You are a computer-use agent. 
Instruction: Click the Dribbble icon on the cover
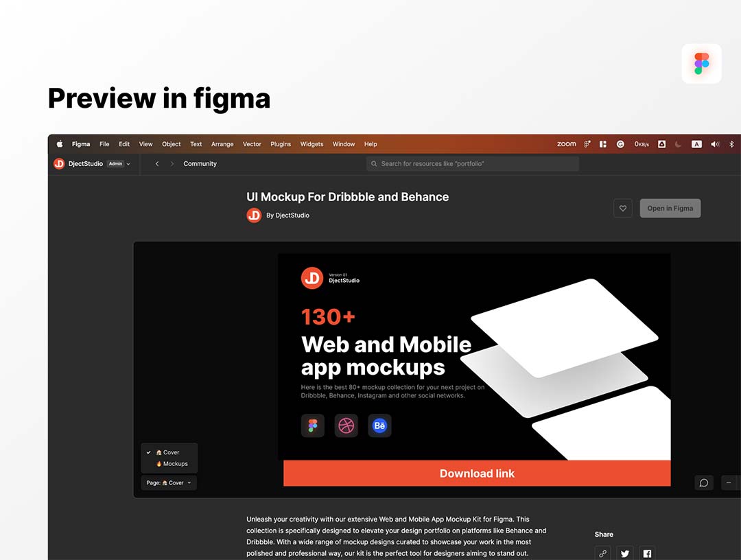click(346, 425)
